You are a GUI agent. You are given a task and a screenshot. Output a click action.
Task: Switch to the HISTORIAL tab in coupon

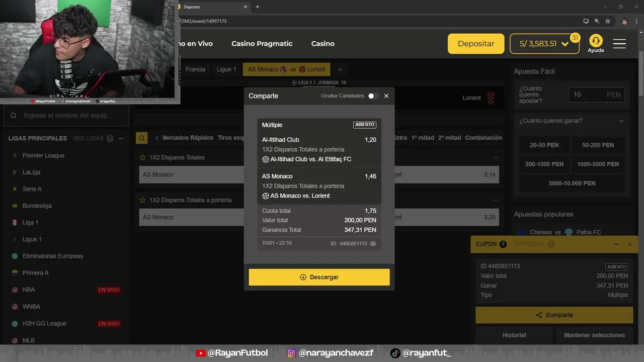click(x=534, y=244)
